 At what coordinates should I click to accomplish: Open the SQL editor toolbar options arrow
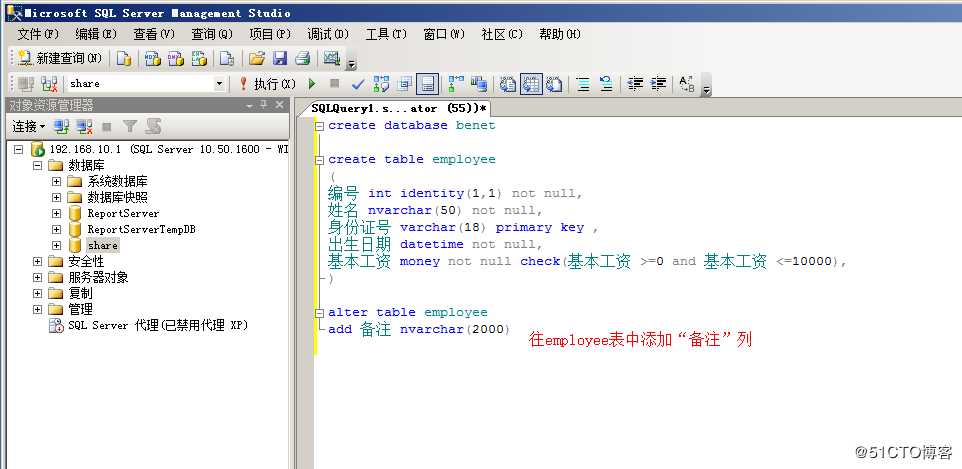pyautogui.click(x=706, y=88)
